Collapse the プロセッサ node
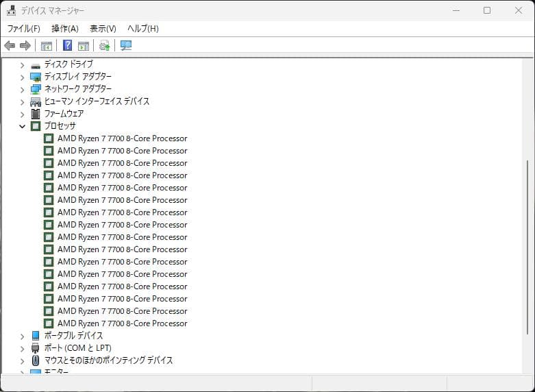Screen dimensions: 535x392 [x=22, y=126]
